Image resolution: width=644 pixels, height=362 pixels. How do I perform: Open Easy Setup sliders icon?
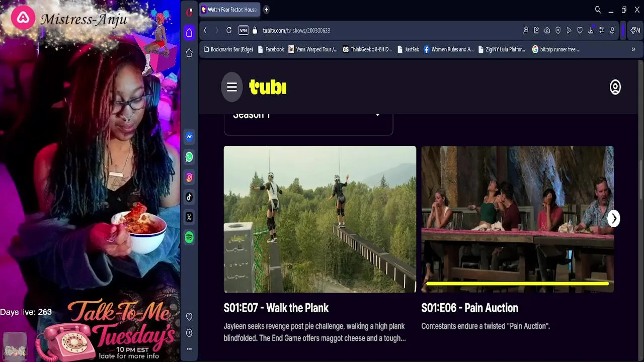[x=601, y=30]
